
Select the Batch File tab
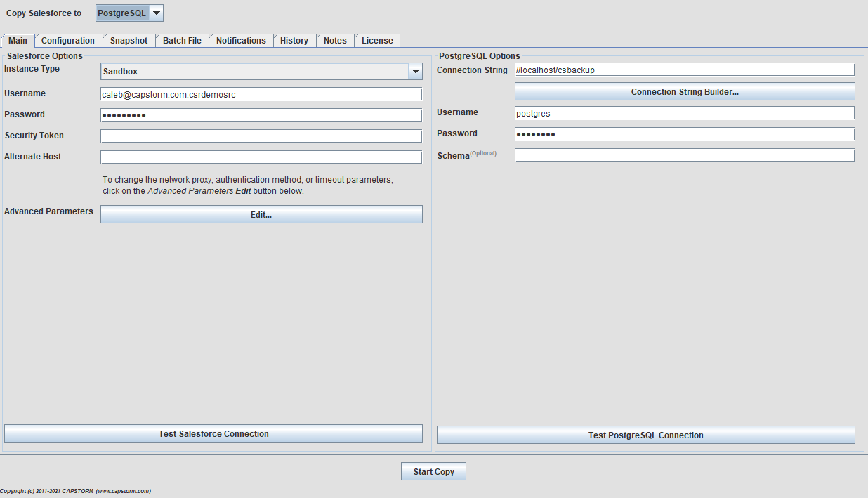pyautogui.click(x=182, y=41)
